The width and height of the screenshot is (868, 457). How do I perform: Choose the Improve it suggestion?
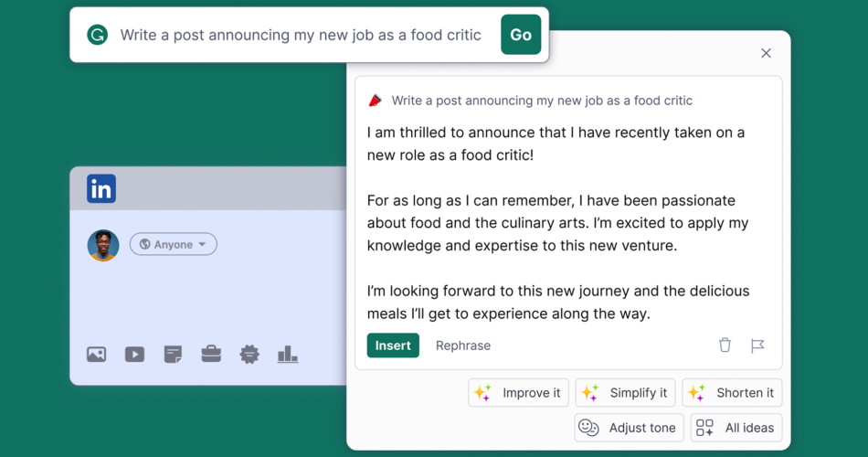tap(518, 393)
